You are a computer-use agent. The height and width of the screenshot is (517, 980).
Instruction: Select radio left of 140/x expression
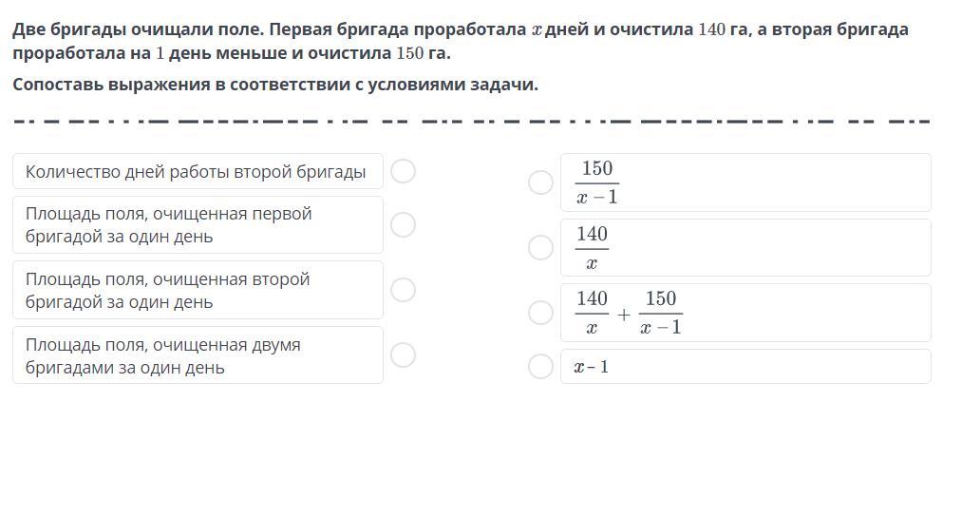coord(540,247)
